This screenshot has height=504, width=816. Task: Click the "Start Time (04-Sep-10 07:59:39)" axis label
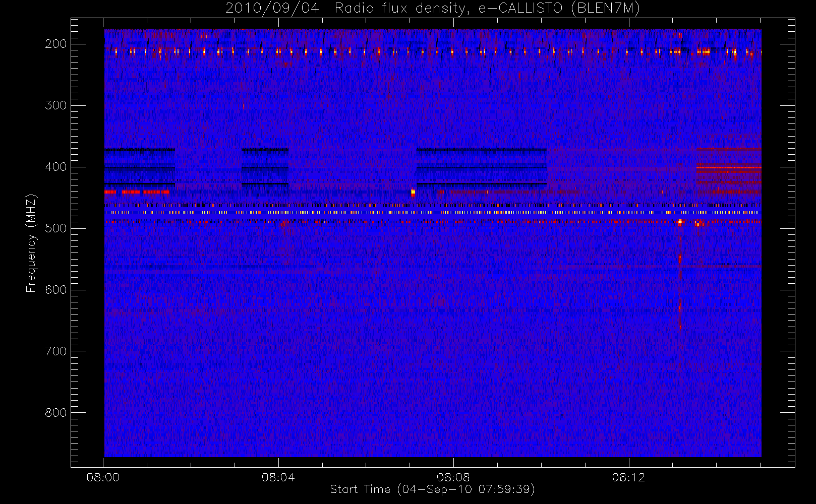[432, 489]
